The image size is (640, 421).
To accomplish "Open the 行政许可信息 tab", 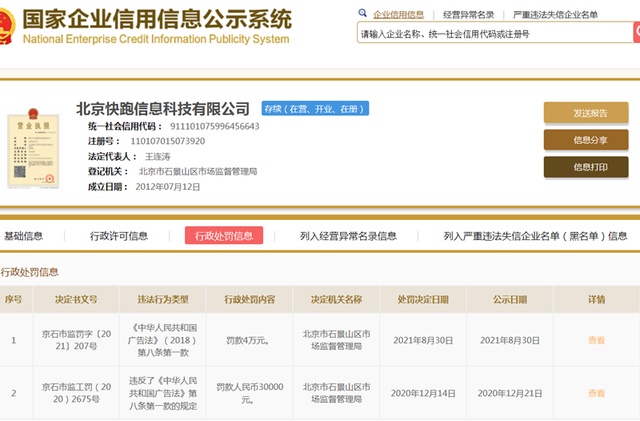I will tap(119, 236).
